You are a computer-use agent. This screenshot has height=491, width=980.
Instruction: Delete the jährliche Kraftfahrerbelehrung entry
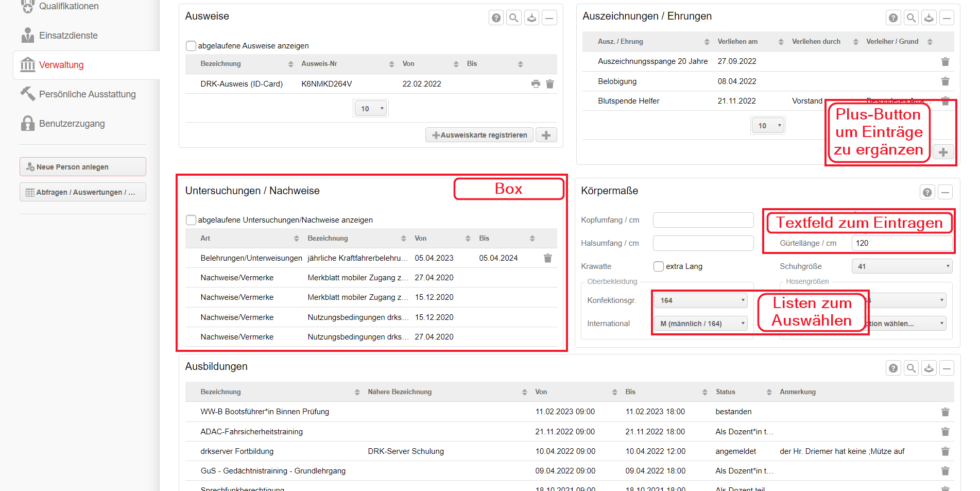pos(548,258)
